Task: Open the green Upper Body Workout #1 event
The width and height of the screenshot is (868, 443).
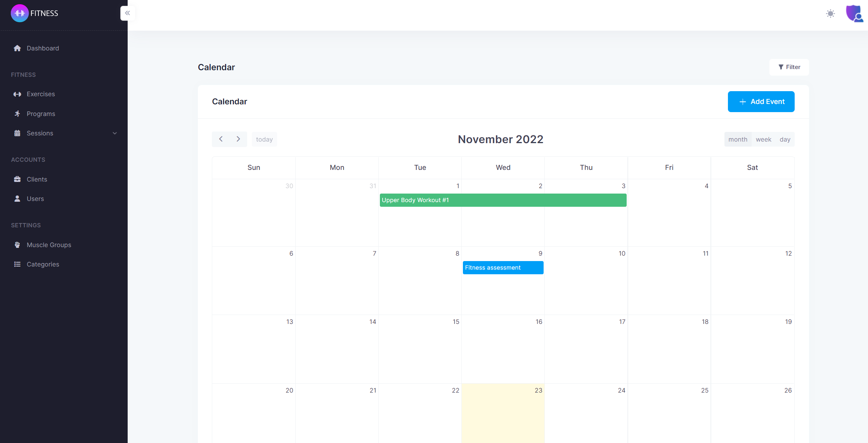Action: point(503,200)
